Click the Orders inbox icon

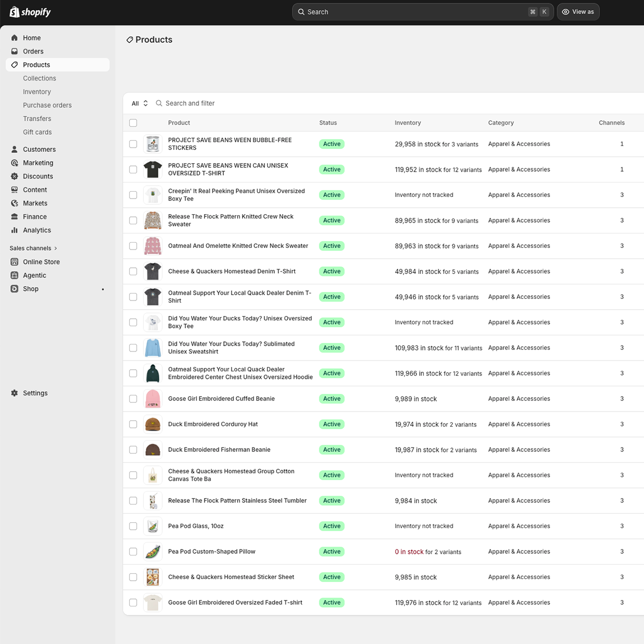[14, 52]
